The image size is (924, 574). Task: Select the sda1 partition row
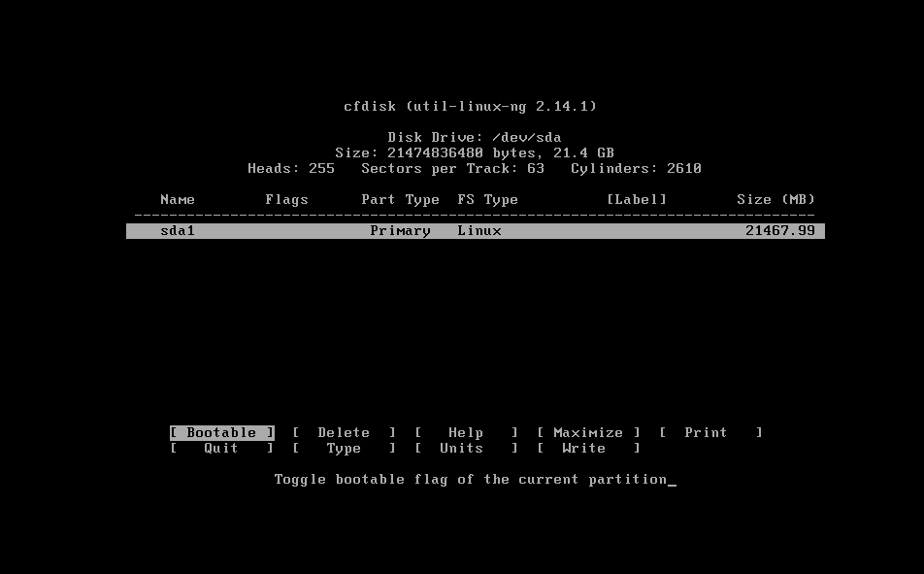click(x=475, y=230)
